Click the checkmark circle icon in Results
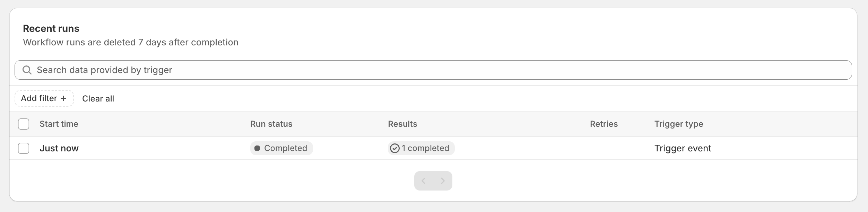This screenshot has width=868, height=212. point(395,148)
